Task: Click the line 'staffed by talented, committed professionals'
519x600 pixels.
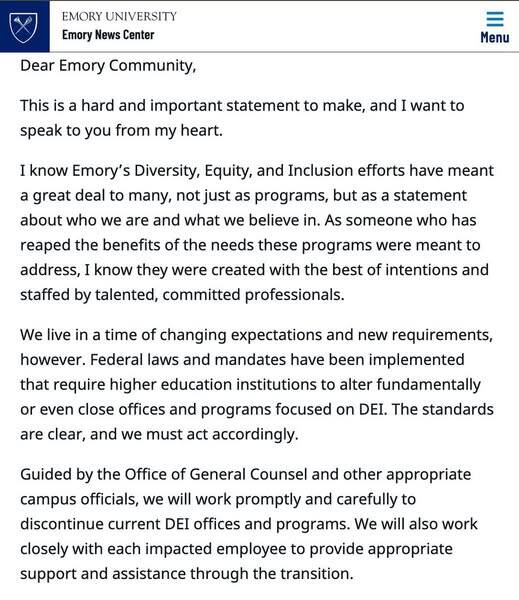Action: pyautogui.click(x=182, y=295)
